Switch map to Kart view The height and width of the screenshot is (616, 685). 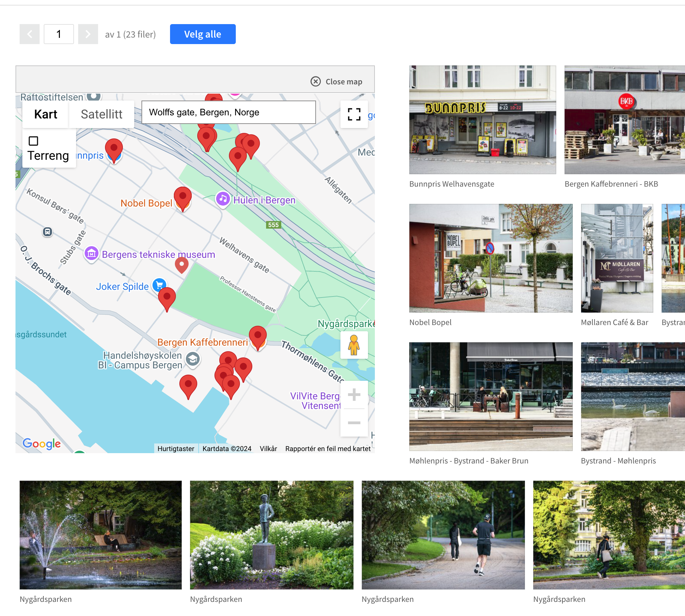46,114
